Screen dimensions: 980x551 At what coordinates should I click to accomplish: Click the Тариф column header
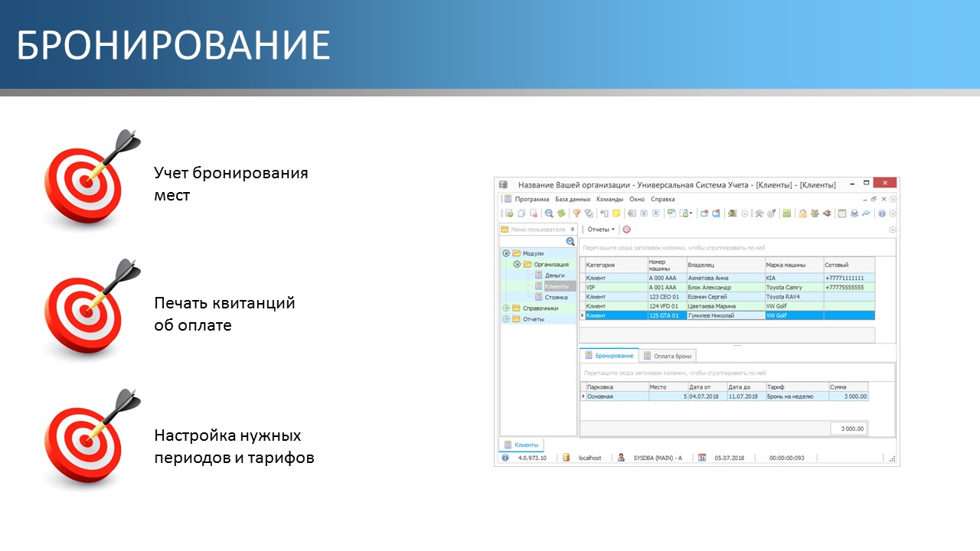pyautogui.click(x=797, y=387)
